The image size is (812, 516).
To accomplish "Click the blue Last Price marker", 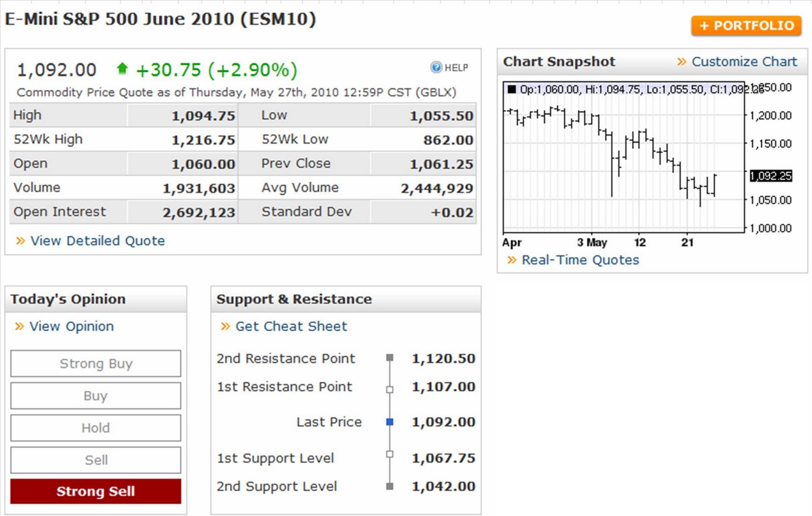I will [390, 422].
